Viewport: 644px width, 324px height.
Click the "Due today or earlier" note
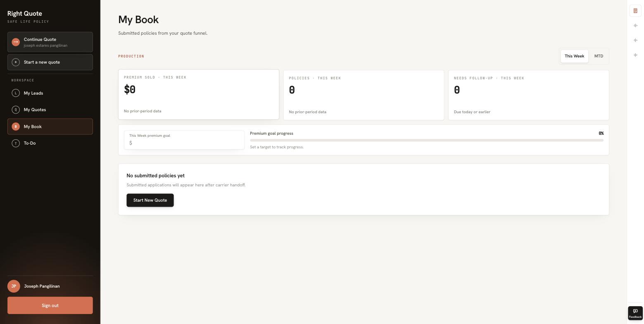[x=472, y=112]
